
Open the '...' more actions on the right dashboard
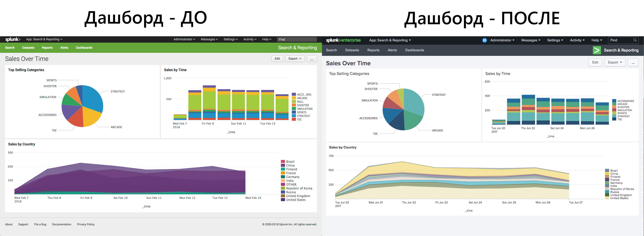(x=633, y=62)
